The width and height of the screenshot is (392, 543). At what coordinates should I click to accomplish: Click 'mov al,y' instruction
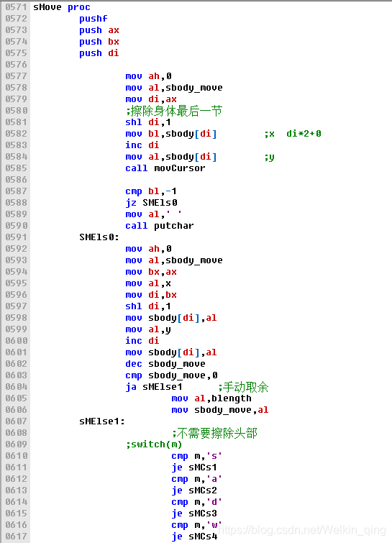click(148, 329)
